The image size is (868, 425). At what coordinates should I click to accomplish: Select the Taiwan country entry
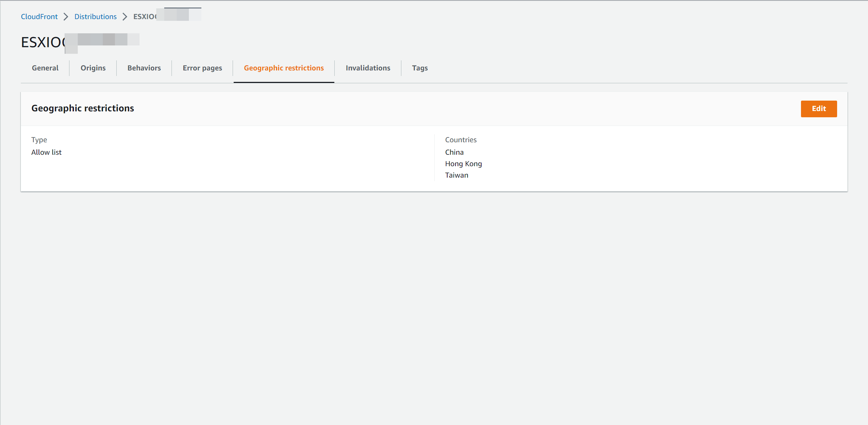pyautogui.click(x=456, y=175)
